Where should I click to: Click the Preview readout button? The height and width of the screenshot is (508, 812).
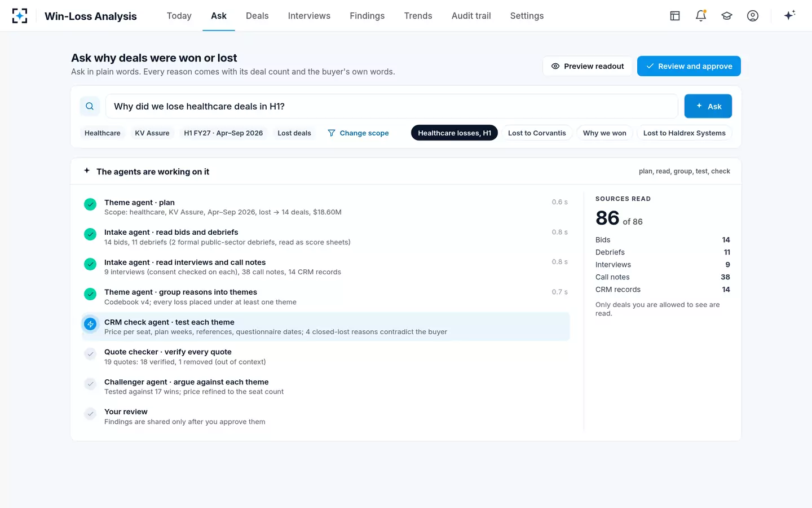pos(588,66)
